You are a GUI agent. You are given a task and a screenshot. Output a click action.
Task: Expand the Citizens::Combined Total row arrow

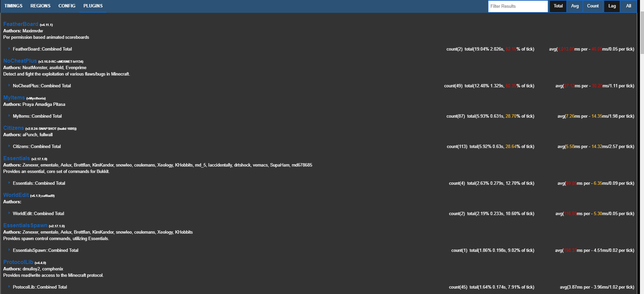click(9, 146)
